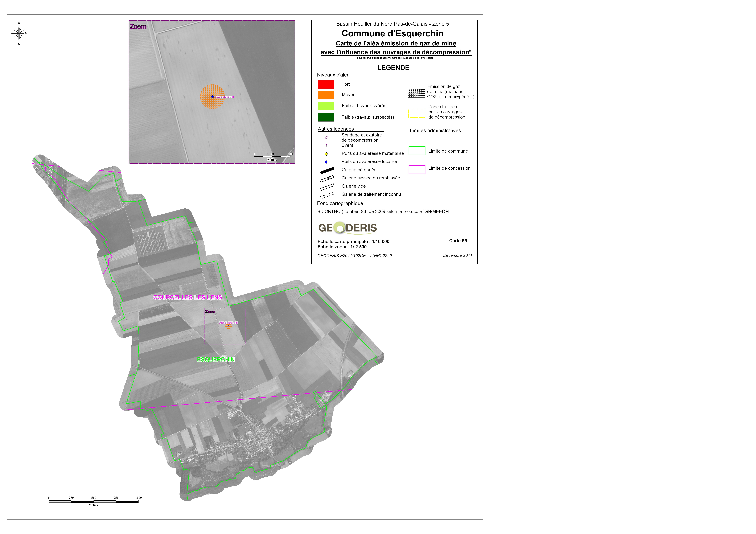
Task: Click the 'Faible (travaux avérés)' label
Action: point(365,106)
